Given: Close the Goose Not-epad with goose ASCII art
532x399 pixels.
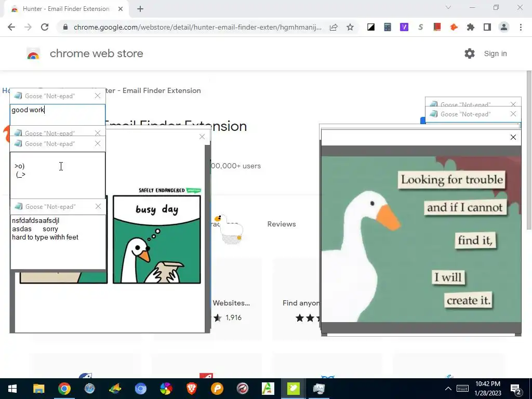Looking at the screenshot, I should click(x=98, y=143).
